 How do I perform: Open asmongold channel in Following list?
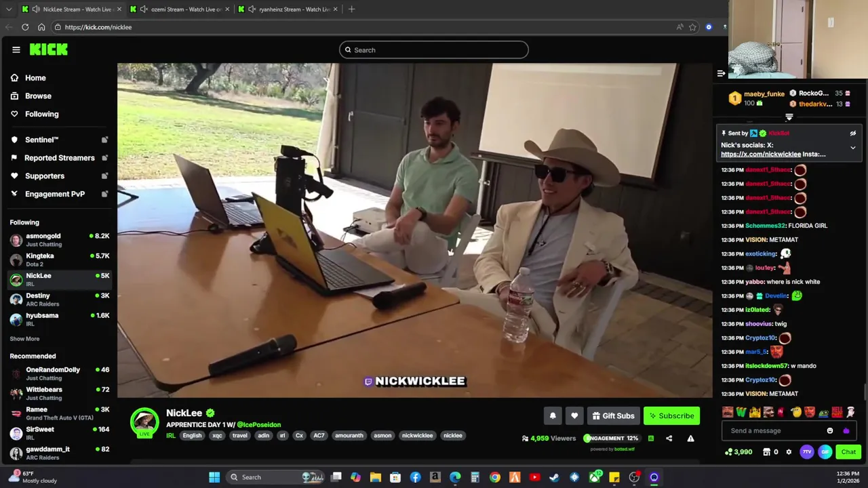click(x=60, y=240)
